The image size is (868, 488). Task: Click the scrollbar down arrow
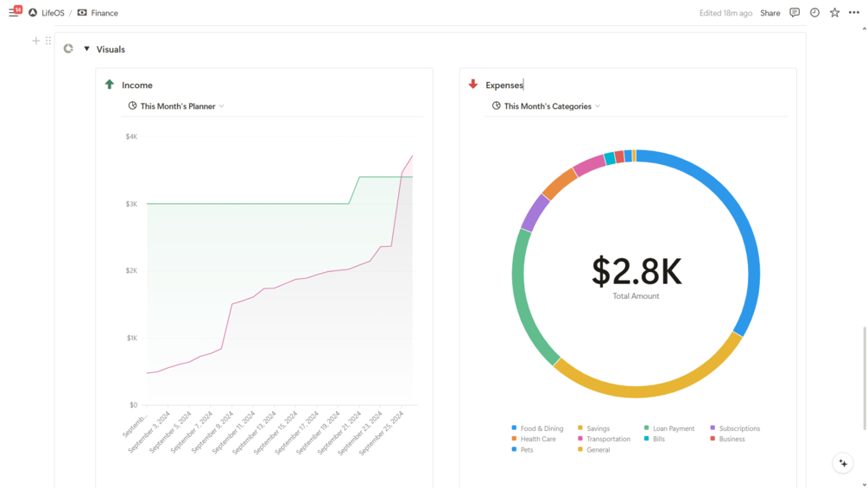coord(865,485)
